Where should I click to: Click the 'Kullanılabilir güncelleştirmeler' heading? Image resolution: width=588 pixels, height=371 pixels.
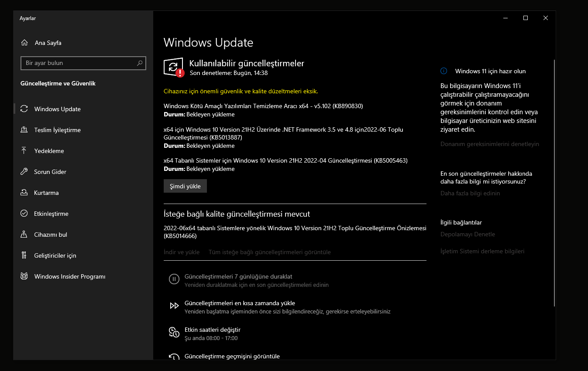click(x=247, y=63)
